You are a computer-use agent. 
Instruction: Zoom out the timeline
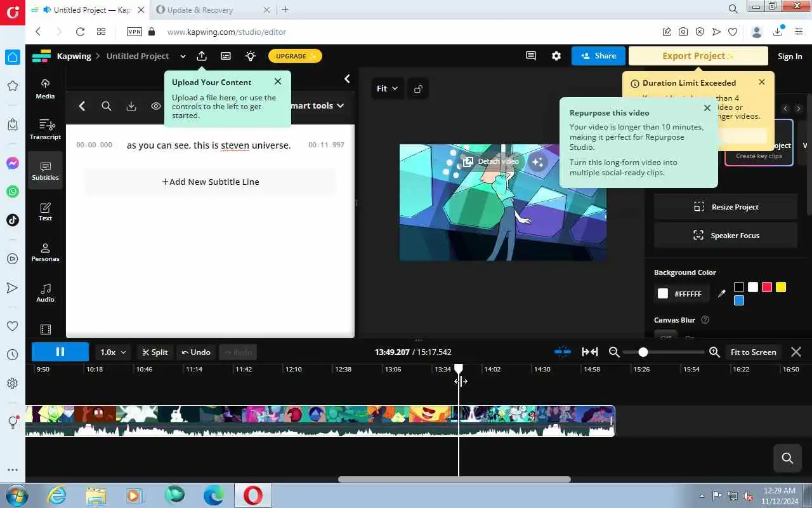point(614,352)
